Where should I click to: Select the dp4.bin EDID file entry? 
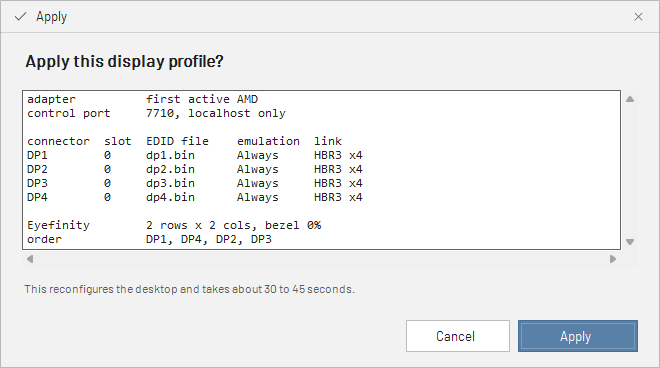coord(170,197)
